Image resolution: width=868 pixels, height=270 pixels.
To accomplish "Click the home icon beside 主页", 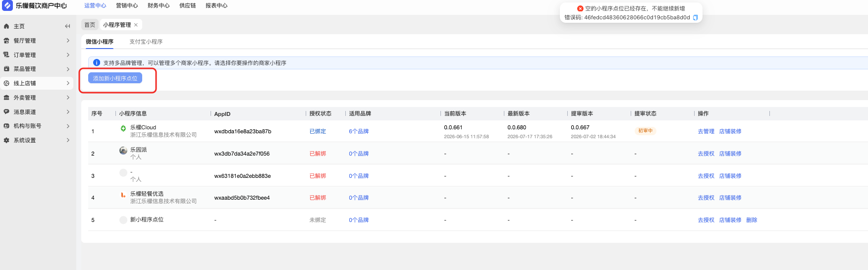I will click(6, 26).
